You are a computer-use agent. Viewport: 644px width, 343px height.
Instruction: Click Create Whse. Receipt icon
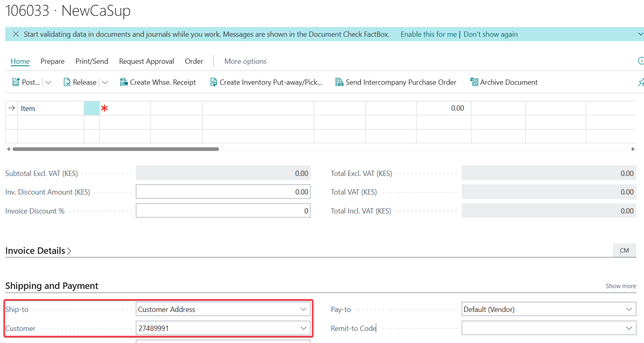coord(124,82)
